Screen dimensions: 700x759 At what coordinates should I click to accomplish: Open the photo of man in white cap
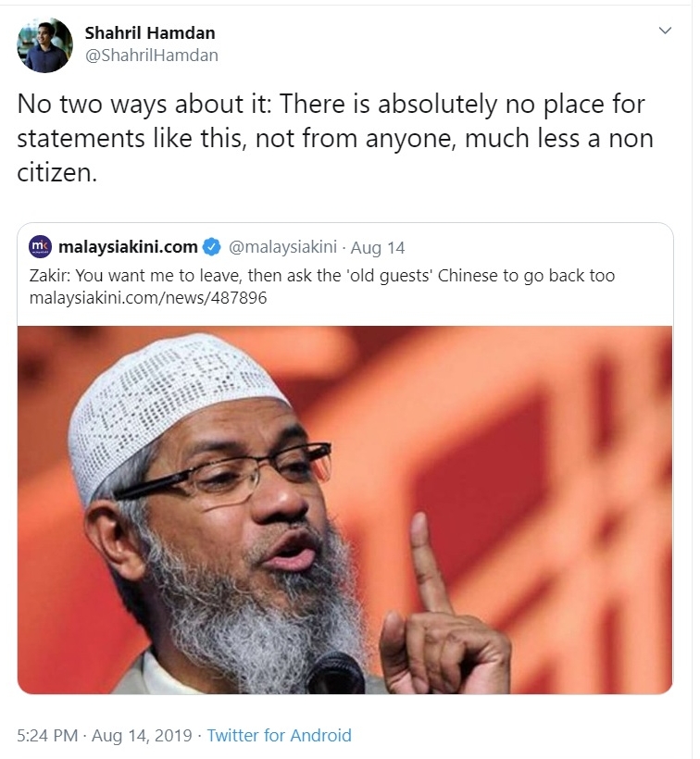[x=344, y=510]
